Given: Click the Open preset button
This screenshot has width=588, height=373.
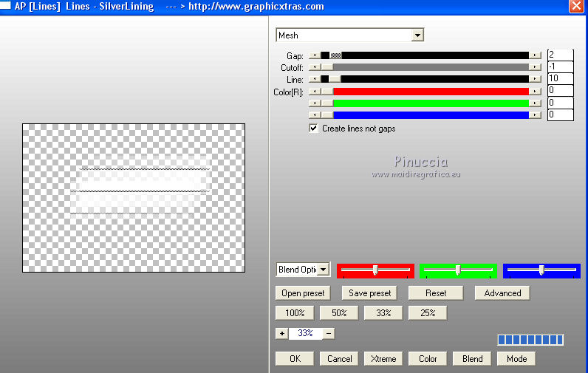Looking at the screenshot, I should (x=303, y=293).
